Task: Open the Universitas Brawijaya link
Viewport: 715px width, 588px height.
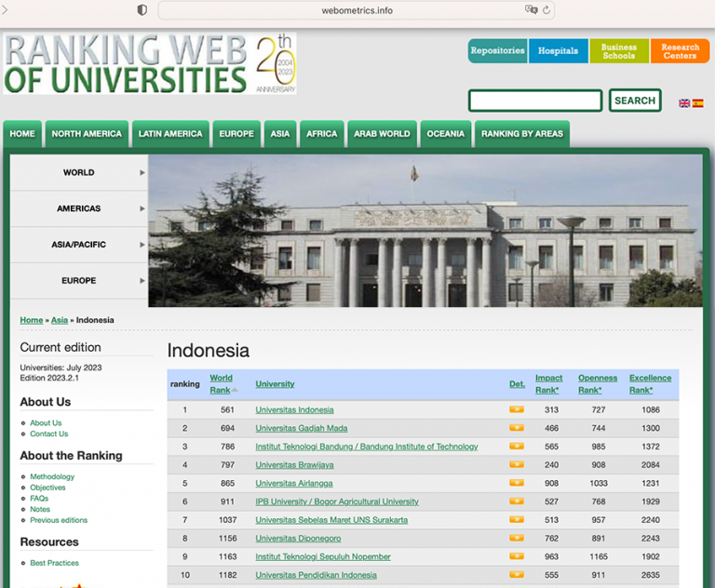Action: [294, 465]
